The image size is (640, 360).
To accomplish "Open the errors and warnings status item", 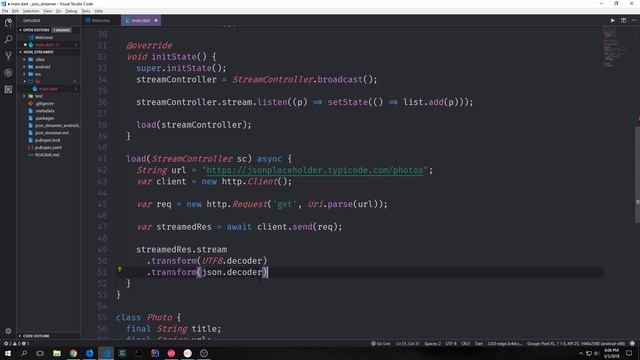I will coord(16,344).
